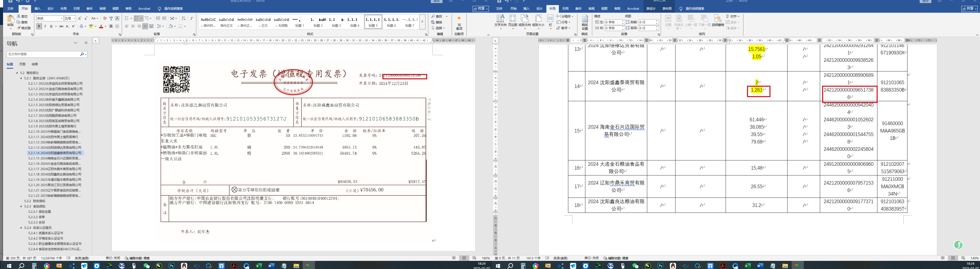The height and width of the screenshot is (269, 980).
Task: Toggle center alignment paragraph button
Action: 133,27
